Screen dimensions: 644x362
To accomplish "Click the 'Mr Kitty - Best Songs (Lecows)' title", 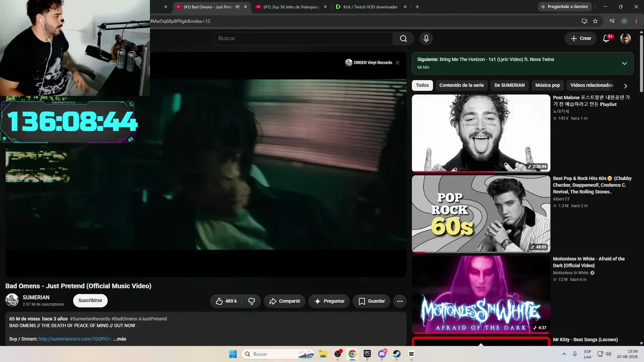I will click(585, 340).
